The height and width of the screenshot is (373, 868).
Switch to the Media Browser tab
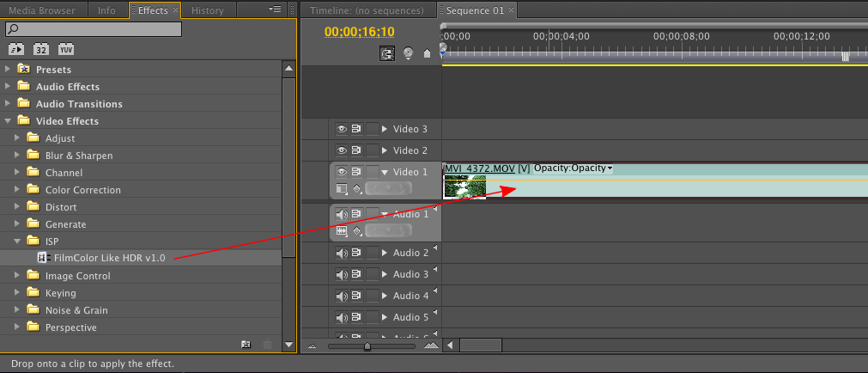click(42, 10)
